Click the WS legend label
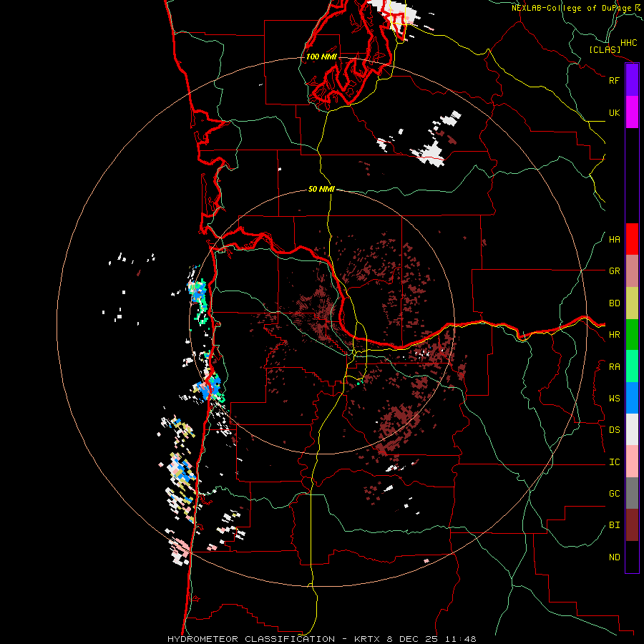Image resolution: width=644 pixels, height=644 pixels. tap(614, 399)
